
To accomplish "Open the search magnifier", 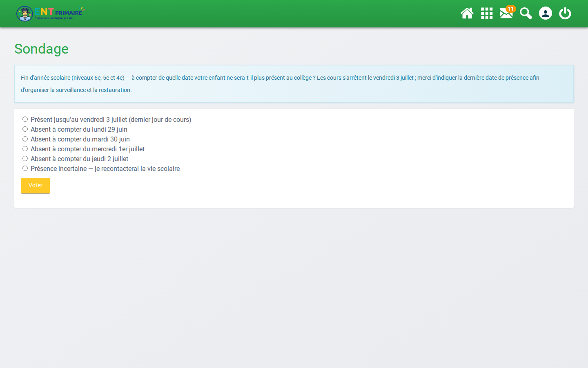I will click(x=526, y=13).
